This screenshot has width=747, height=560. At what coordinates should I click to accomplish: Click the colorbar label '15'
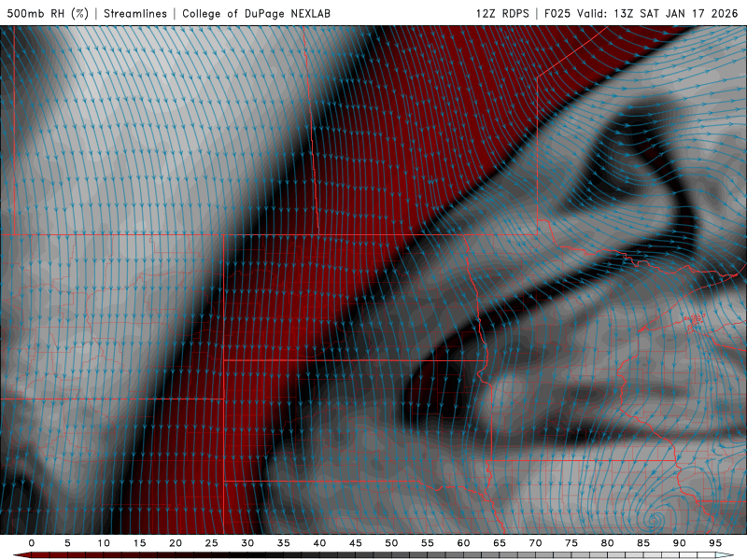pyautogui.click(x=139, y=543)
